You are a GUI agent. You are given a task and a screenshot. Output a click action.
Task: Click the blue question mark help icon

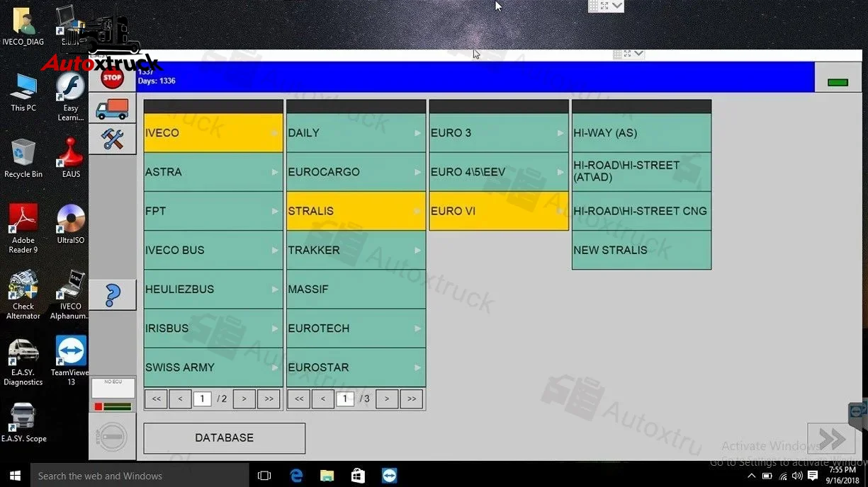point(112,294)
